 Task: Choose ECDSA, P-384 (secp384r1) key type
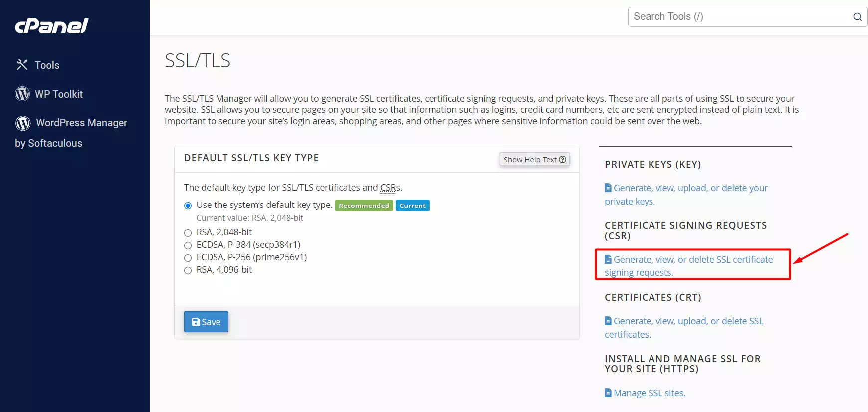188,245
